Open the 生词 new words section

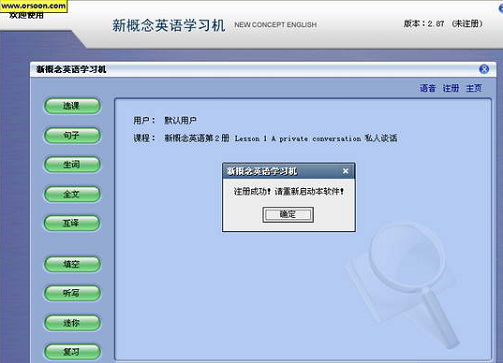tap(72, 165)
